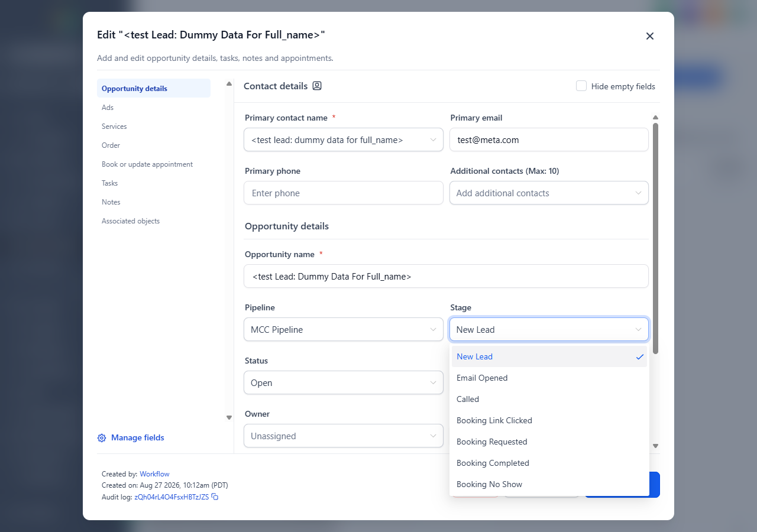Open Book or update appointment section
This screenshot has height=532, width=757.
coord(154,164)
